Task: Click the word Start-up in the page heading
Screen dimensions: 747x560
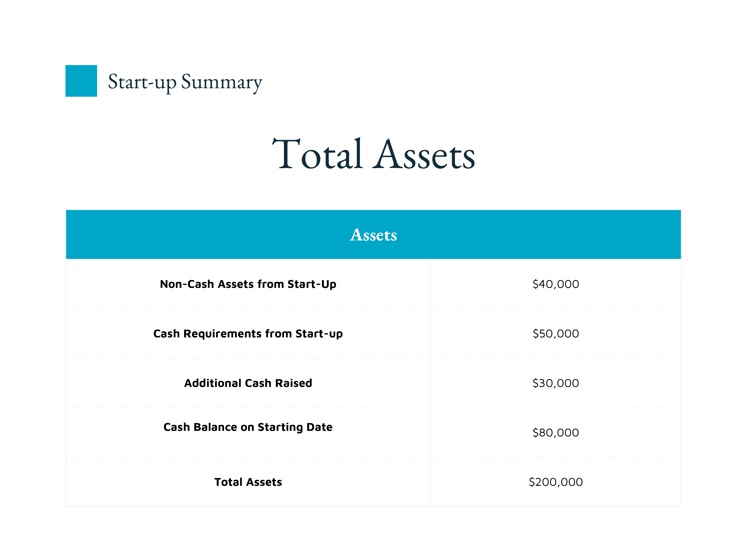Action: tap(142, 83)
